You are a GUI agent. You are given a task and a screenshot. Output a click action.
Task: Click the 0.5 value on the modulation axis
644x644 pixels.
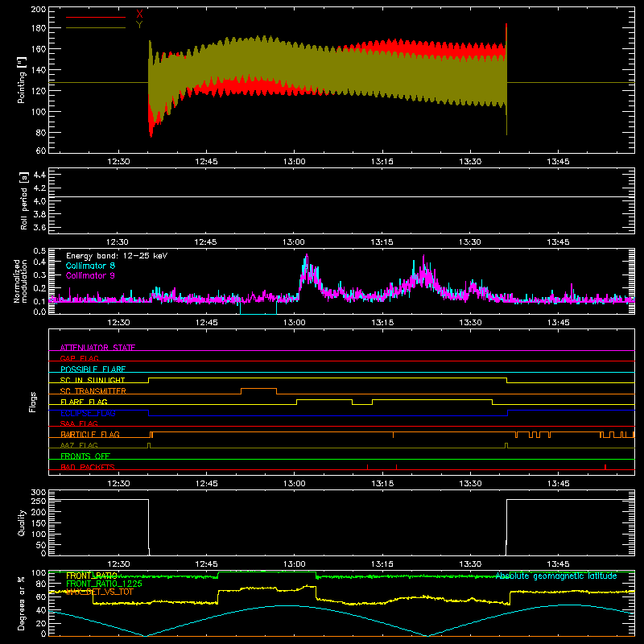pos(39,251)
